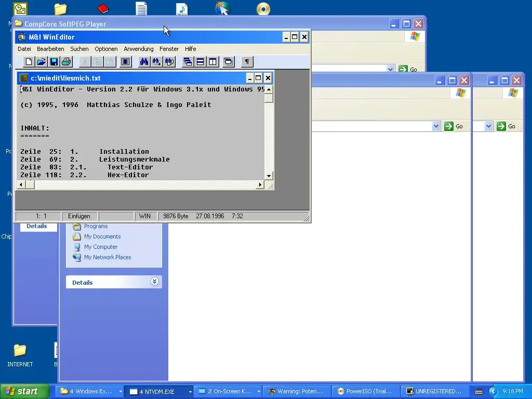Click the down arrow of document vertical scrollbar

(x=269, y=176)
